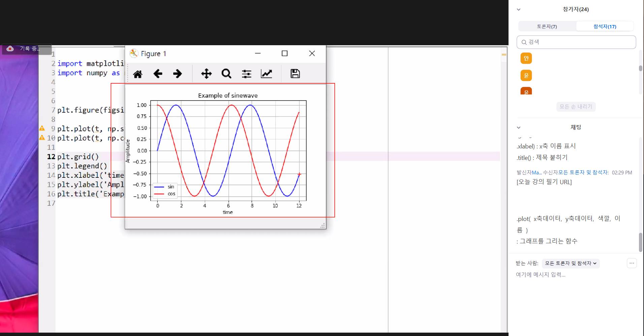The height and width of the screenshot is (336, 644).
Task: Click the participant 검색 search field
Action: 576,42
